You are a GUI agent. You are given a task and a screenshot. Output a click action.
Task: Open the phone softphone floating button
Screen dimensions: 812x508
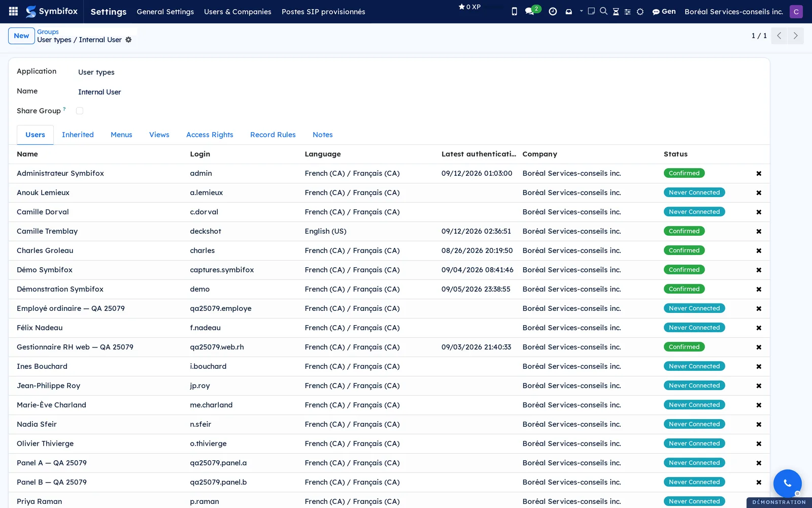[787, 483]
